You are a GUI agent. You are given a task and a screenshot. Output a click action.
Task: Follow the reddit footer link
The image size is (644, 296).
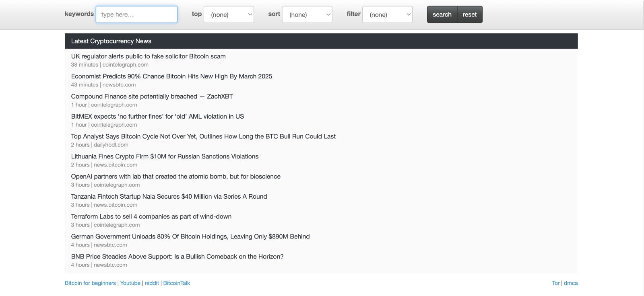pyautogui.click(x=152, y=283)
